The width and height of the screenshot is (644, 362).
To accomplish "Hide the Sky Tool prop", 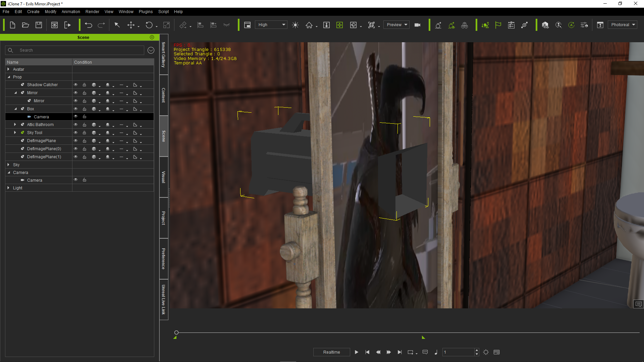I will pos(75,132).
